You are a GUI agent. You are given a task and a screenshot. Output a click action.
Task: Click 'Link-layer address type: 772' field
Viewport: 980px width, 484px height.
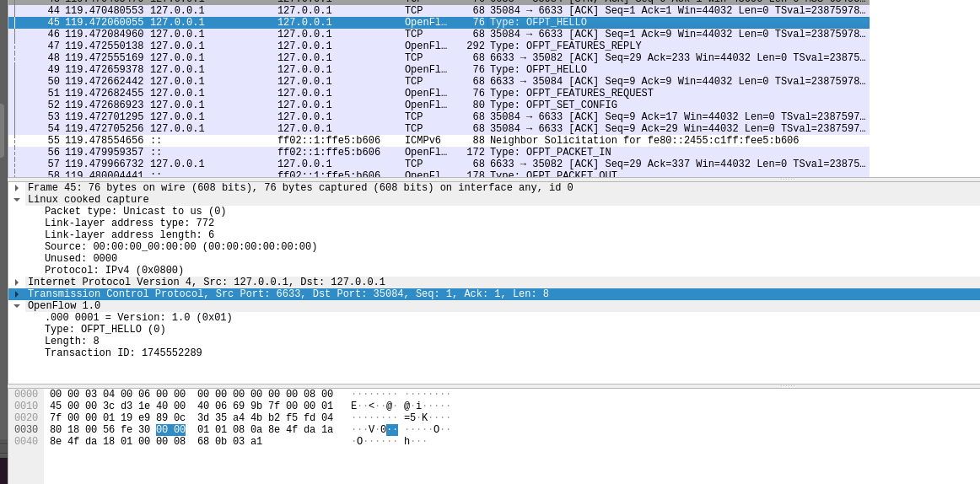129,223
